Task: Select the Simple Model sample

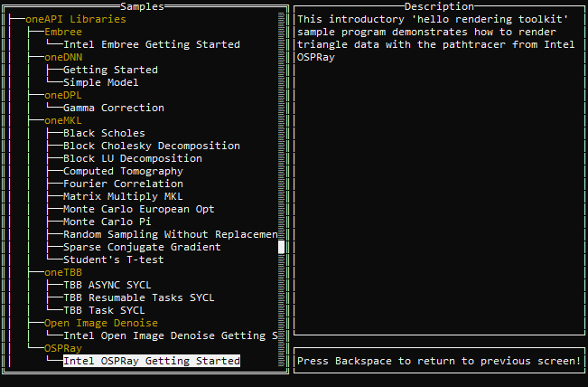Action: [100, 82]
